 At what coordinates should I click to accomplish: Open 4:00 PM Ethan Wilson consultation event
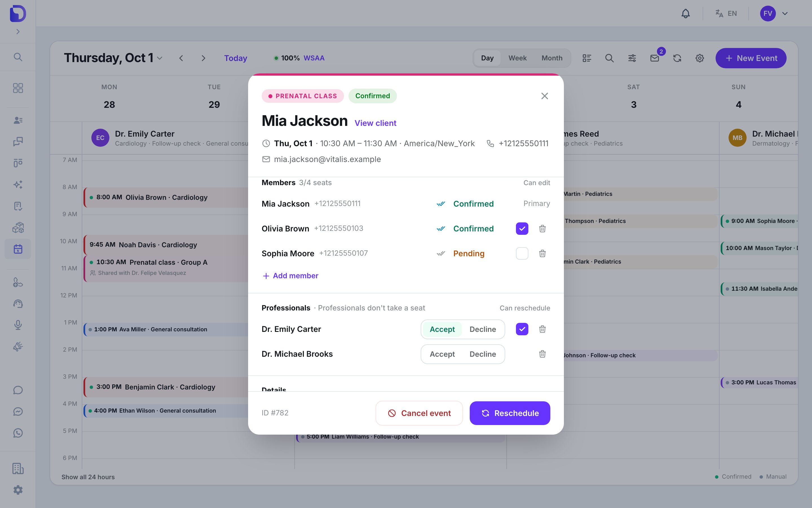[166, 411]
